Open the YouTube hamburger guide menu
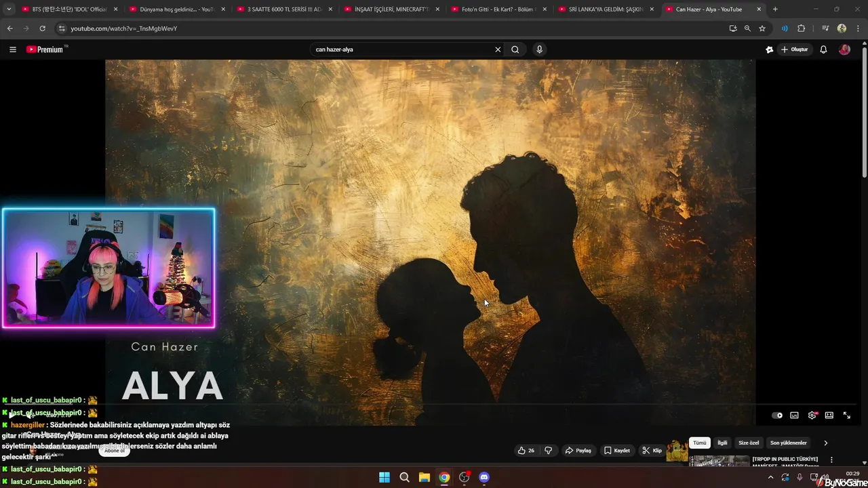Image resolution: width=868 pixels, height=488 pixels. point(12,49)
